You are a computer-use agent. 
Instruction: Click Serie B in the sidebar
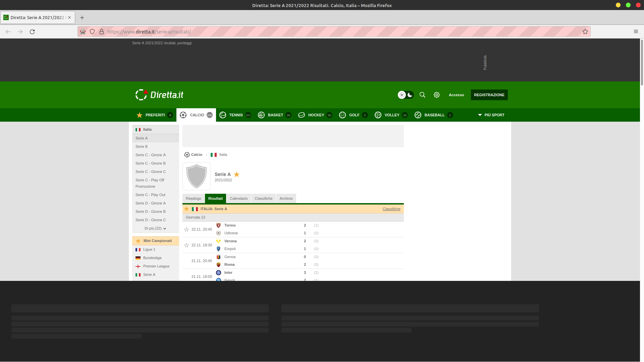tap(142, 146)
